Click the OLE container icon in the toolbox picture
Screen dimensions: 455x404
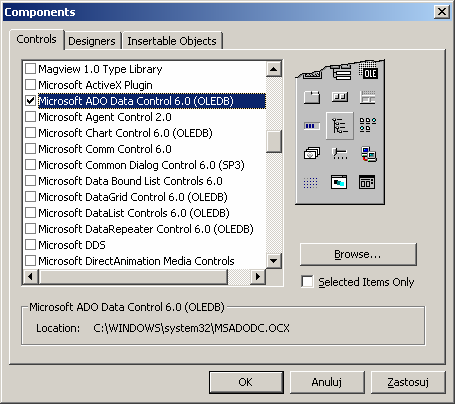click(370, 71)
